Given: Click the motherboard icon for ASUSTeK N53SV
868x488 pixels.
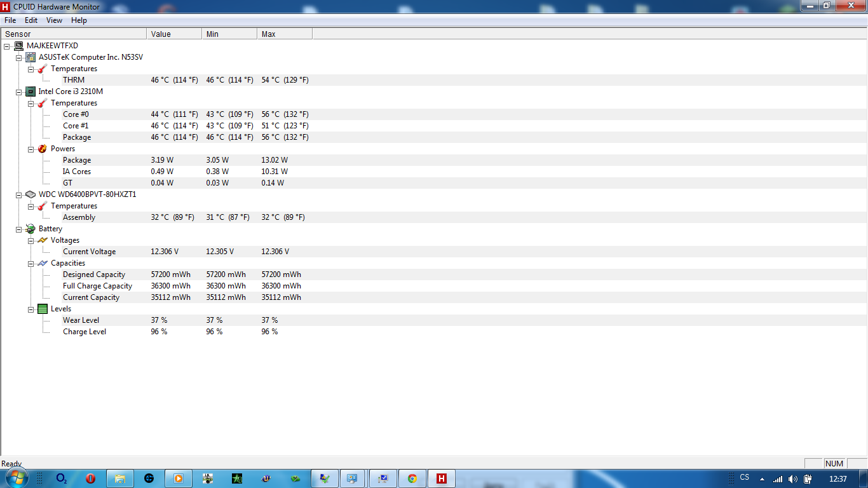Looking at the screenshot, I should [x=31, y=57].
